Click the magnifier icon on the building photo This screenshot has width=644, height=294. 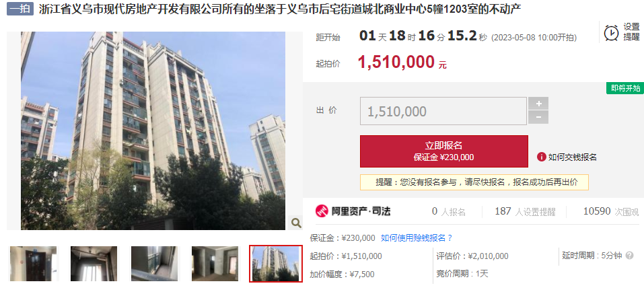296,223
